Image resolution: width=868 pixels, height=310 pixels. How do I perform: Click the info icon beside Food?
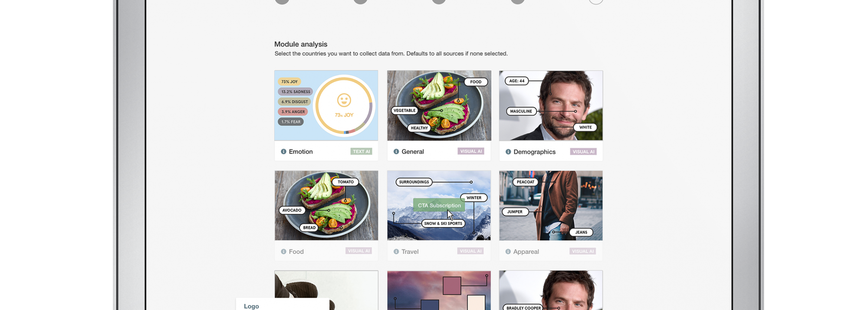(x=283, y=251)
